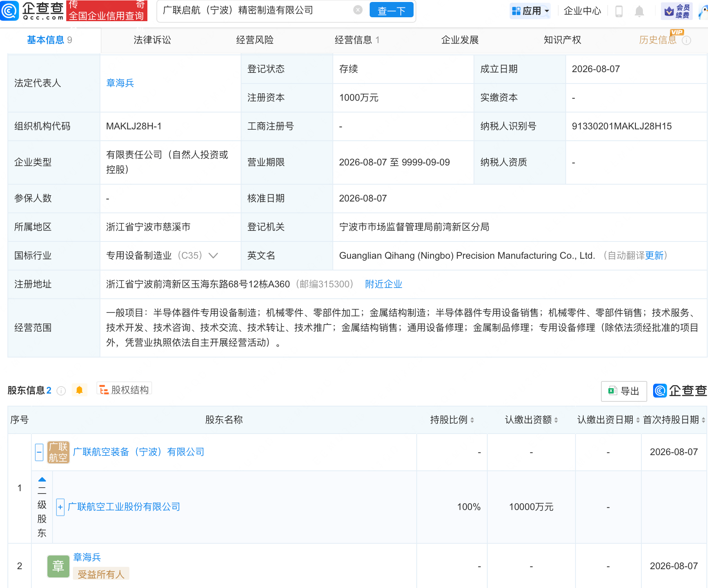
Task: Collapse 广联航空装备 shareholder row
Action: tap(39, 452)
